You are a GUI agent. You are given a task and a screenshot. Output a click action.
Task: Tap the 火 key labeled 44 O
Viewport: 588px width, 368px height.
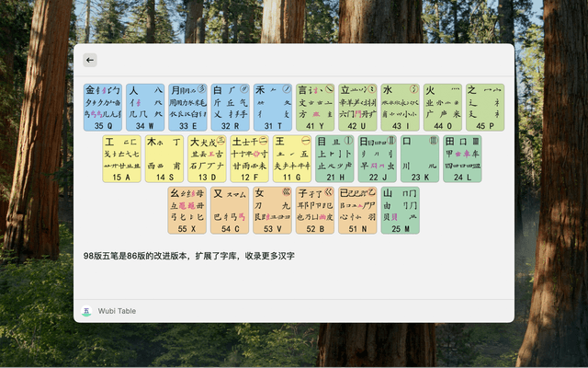click(x=443, y=107)
